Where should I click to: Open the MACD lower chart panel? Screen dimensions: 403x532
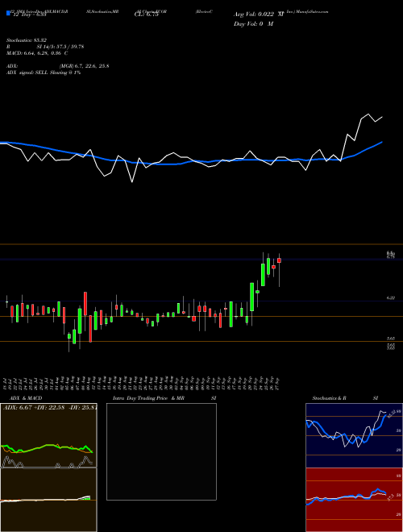pyautogui.click(x=48, y=500)
